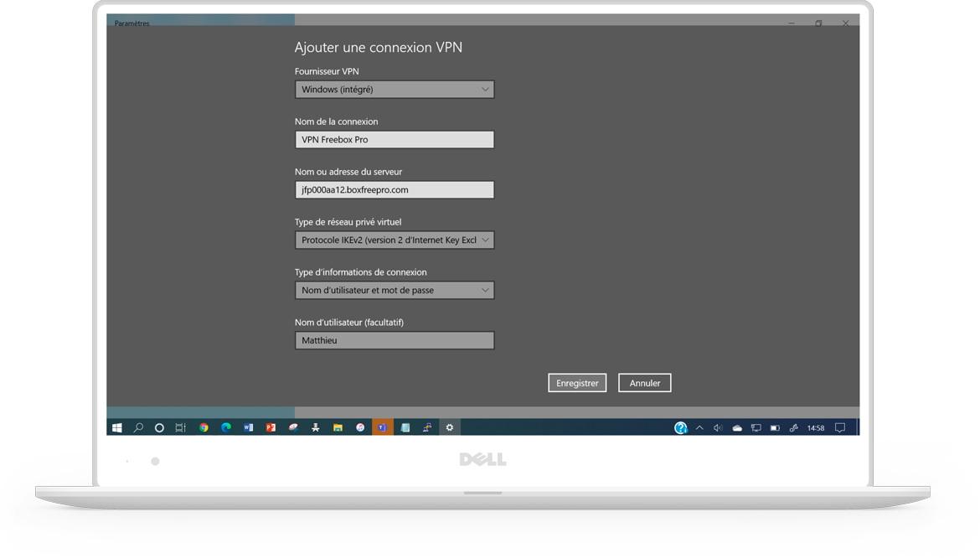This screenshot has height=558, width=980.
Task: Launch Microsoft Edge from the taskbar
Action: [226, 427]
